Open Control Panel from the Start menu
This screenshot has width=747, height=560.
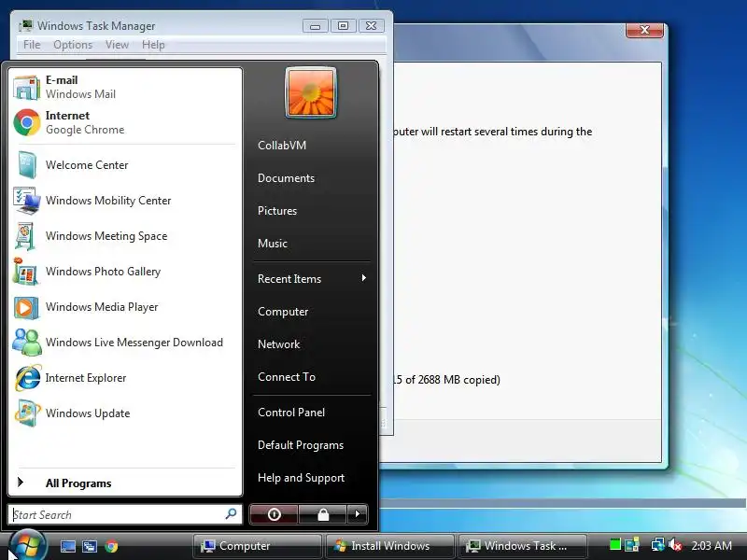click(291, 413)
